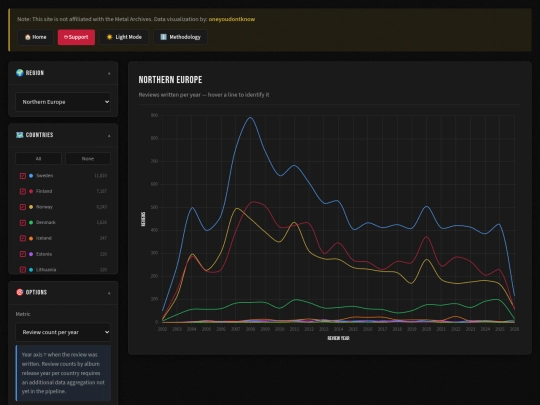Click Norway's yellow color dot
This screenshot has height=405, width=540.
point(31,207)
